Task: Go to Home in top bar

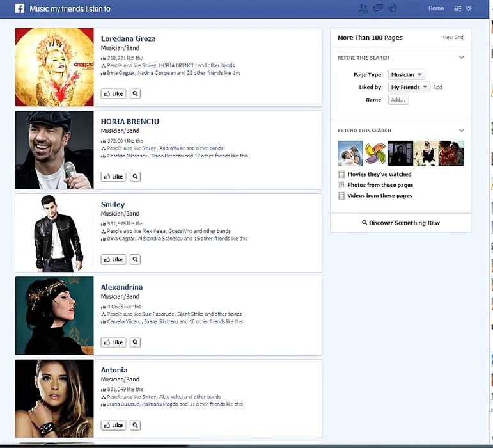Action: coord(435,8)
